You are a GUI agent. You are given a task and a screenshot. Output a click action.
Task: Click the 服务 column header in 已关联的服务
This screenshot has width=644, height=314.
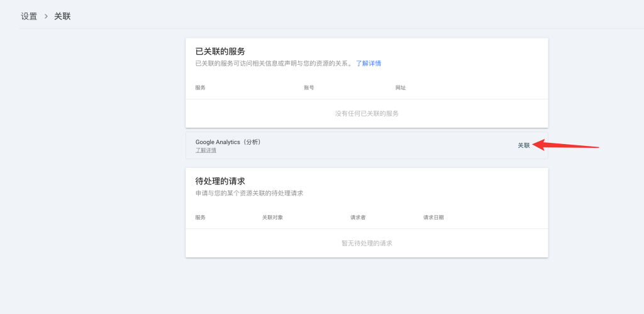pos(201,88)
